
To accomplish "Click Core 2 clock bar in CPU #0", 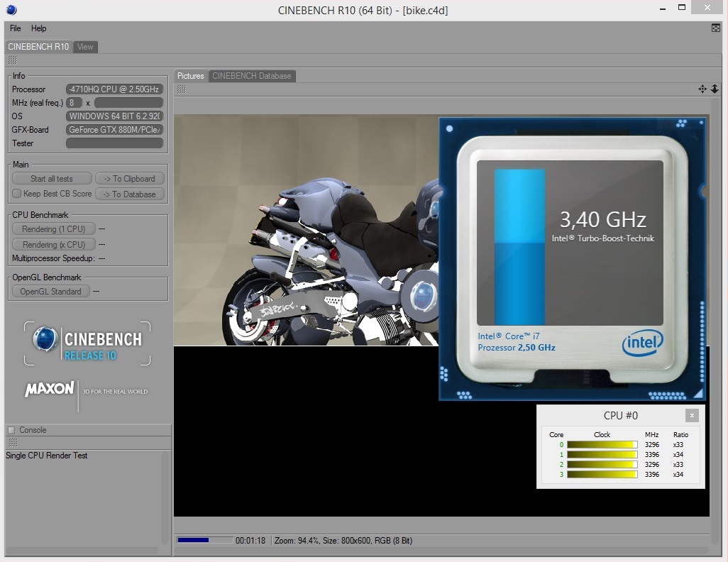I will coord(602,465).
